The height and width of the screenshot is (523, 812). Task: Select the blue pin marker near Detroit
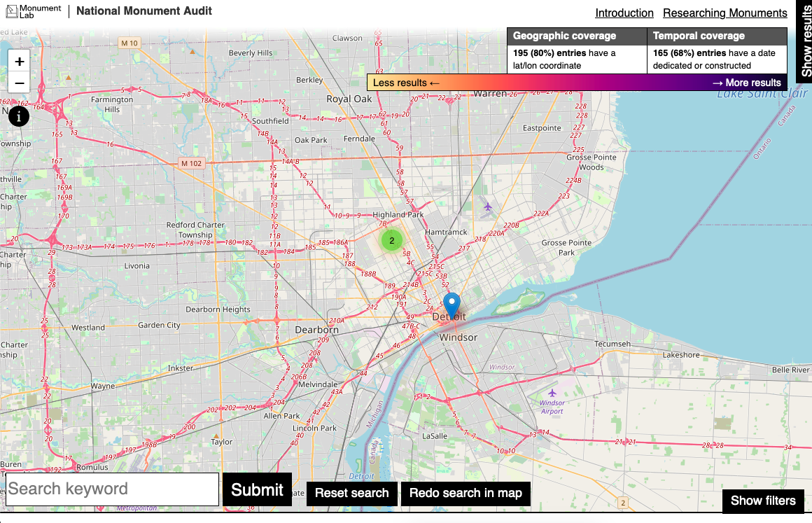[x=451, y=302]
